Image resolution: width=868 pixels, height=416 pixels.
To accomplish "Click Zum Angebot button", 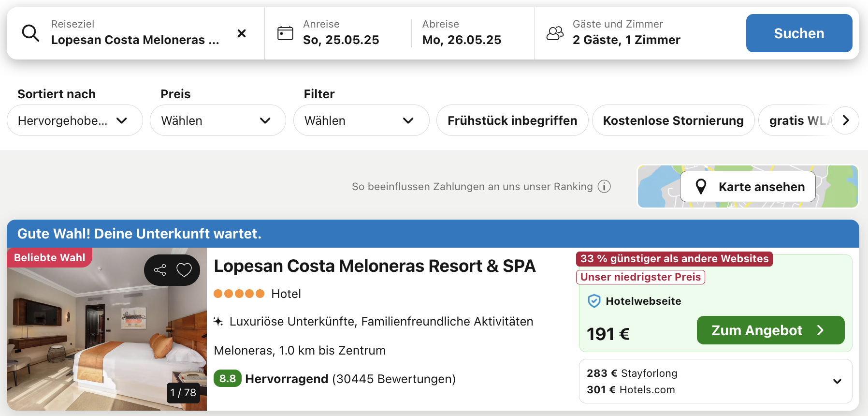I will [x=770, y=330].
